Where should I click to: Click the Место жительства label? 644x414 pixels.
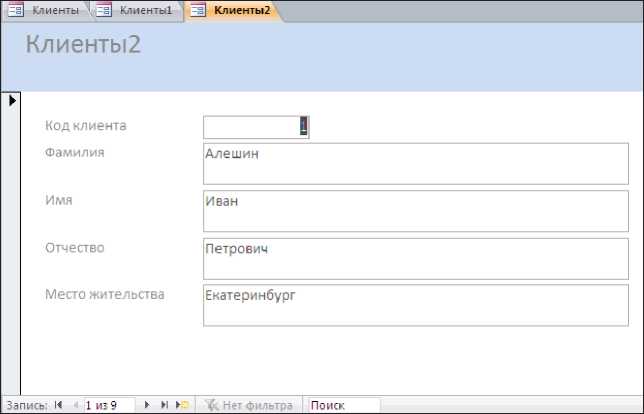click(x=105, y=294)
